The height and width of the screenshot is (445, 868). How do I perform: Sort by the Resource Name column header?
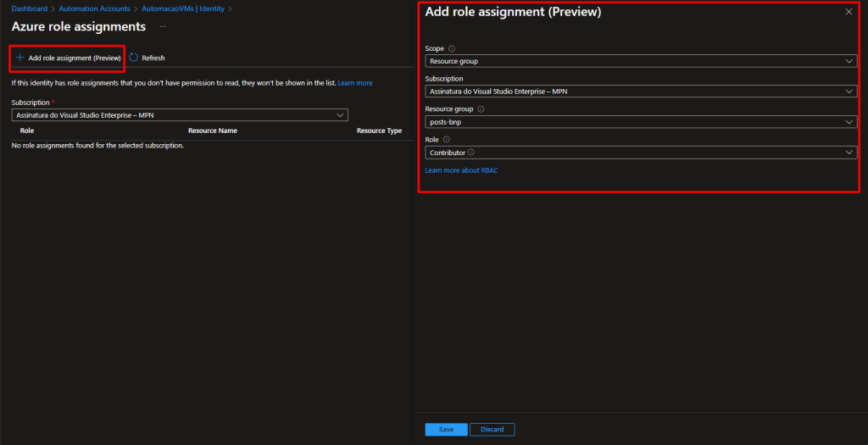[x=212, y=131]
